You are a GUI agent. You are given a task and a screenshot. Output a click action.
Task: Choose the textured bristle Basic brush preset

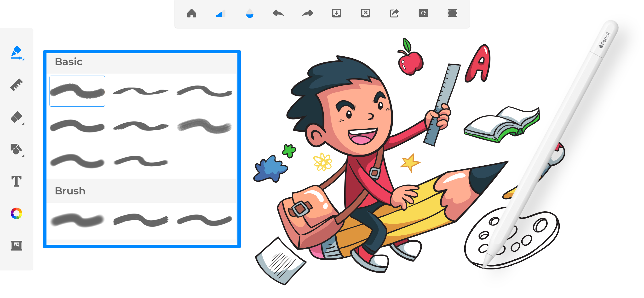pos(204,126)
